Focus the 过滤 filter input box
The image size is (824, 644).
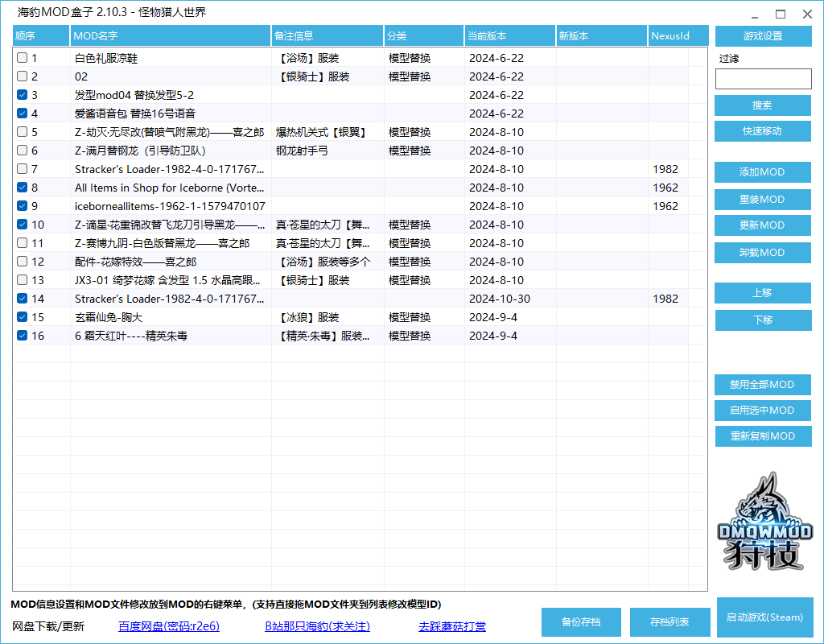[x=763, y=79]
